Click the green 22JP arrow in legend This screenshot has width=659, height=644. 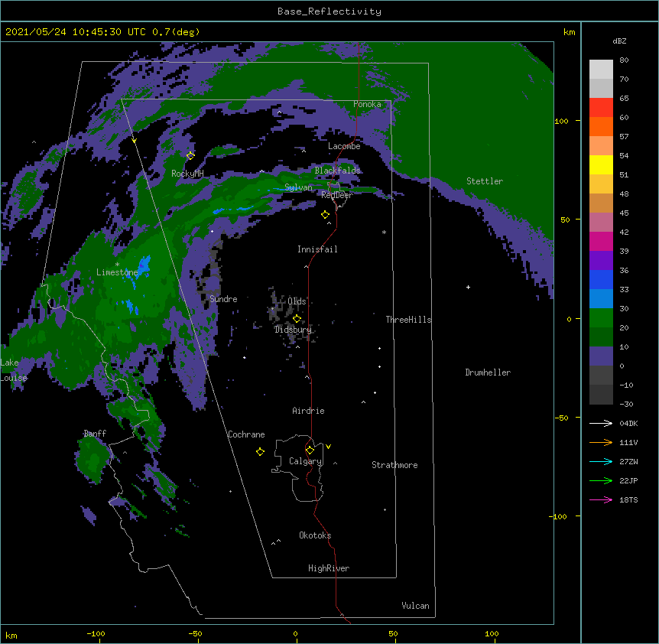click(601, 480)
